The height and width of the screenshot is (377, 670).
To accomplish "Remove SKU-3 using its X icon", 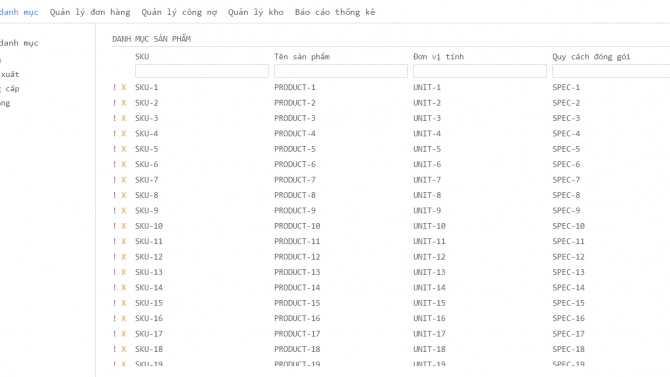I will [123, 118].
